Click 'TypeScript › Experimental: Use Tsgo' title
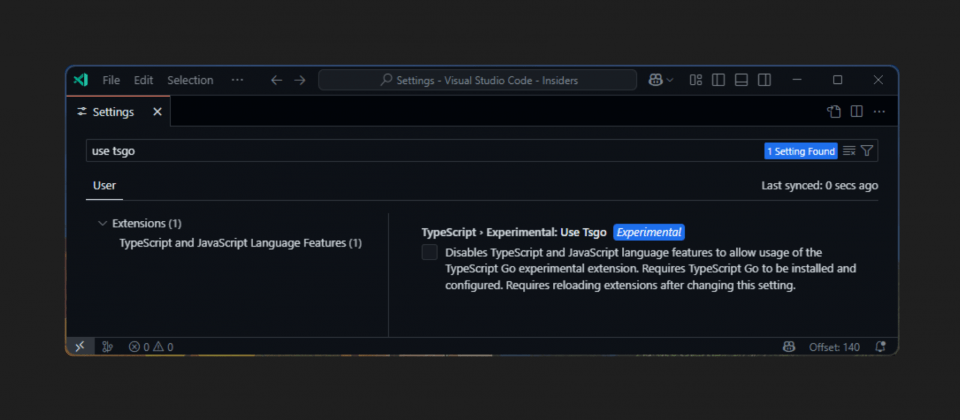960x420 pixels. pyautogui.click(x=514, y=233)
